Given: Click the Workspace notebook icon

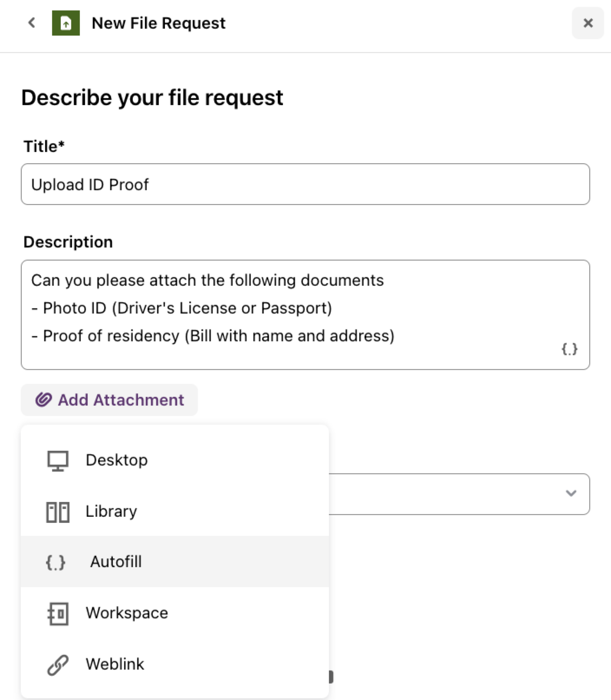Looking at the screenshot, I should point(58,614).
